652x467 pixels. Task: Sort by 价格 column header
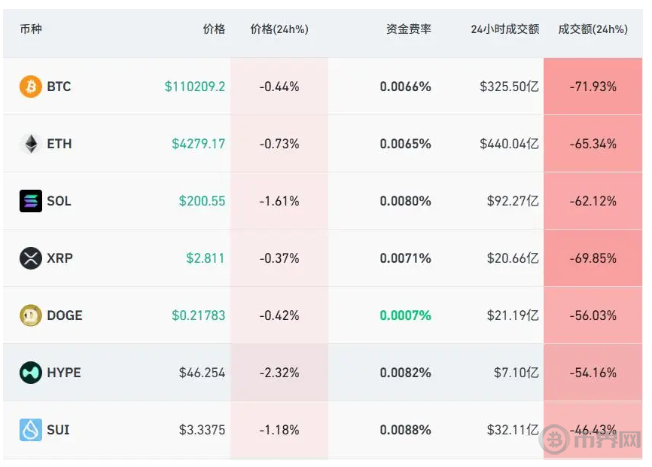click(x=214, y=30)
